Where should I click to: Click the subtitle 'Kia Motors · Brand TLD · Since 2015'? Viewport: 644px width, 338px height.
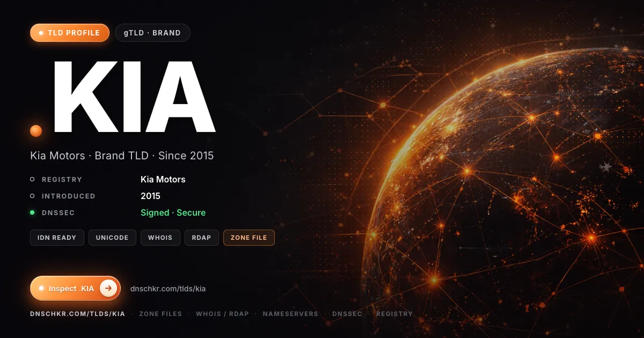pos(122,156)
